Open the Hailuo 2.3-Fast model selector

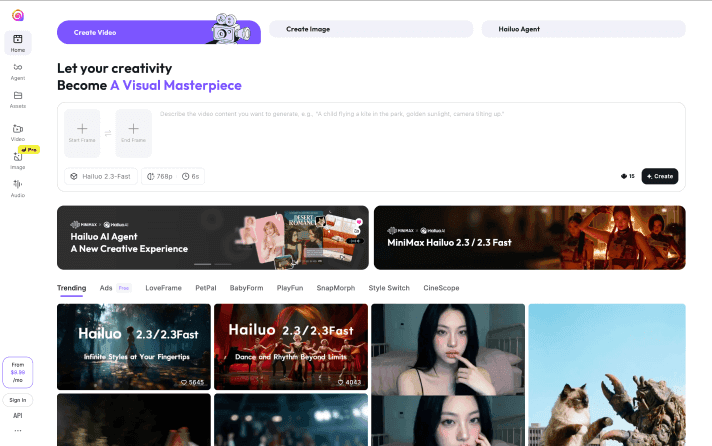[x=101, y=176]
